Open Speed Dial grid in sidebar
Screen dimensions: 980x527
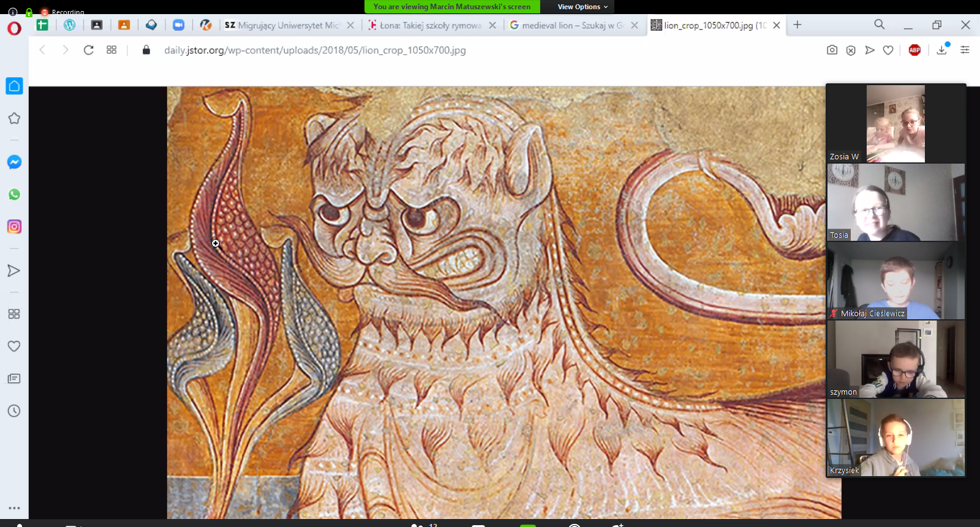coord(14,314)
